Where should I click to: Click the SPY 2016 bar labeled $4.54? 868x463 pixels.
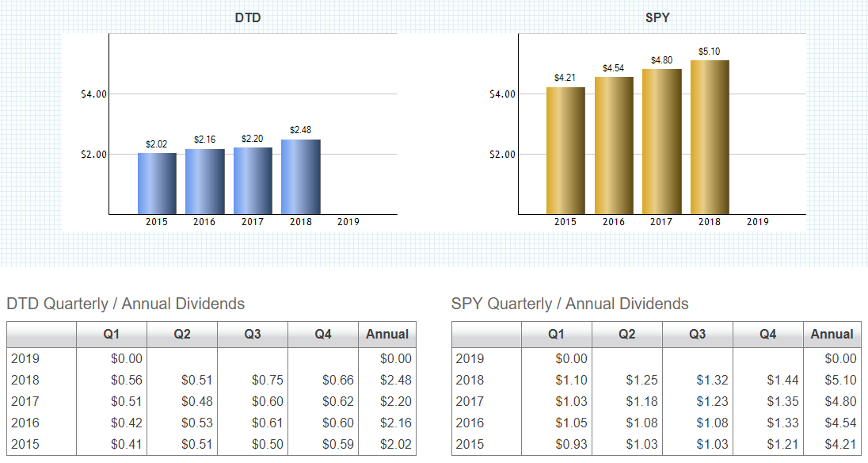614,146
